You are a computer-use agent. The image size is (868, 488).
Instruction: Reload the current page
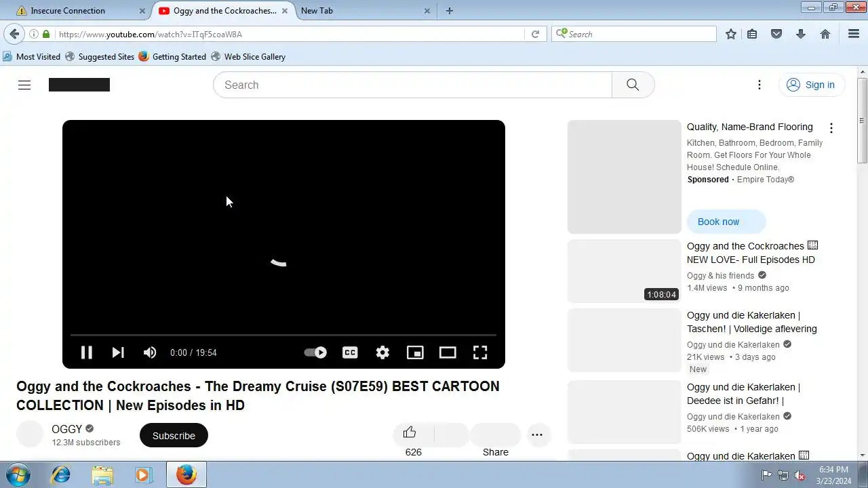(x=535, y=34)
